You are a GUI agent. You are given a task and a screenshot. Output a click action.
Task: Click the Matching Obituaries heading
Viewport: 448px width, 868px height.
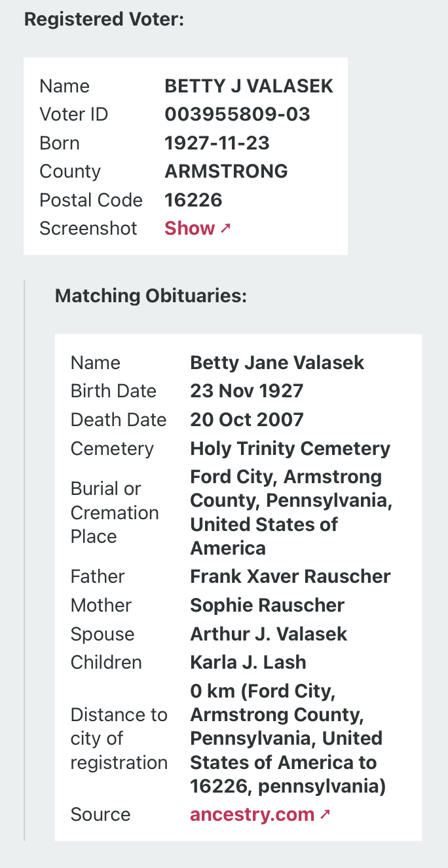[151, 296]
